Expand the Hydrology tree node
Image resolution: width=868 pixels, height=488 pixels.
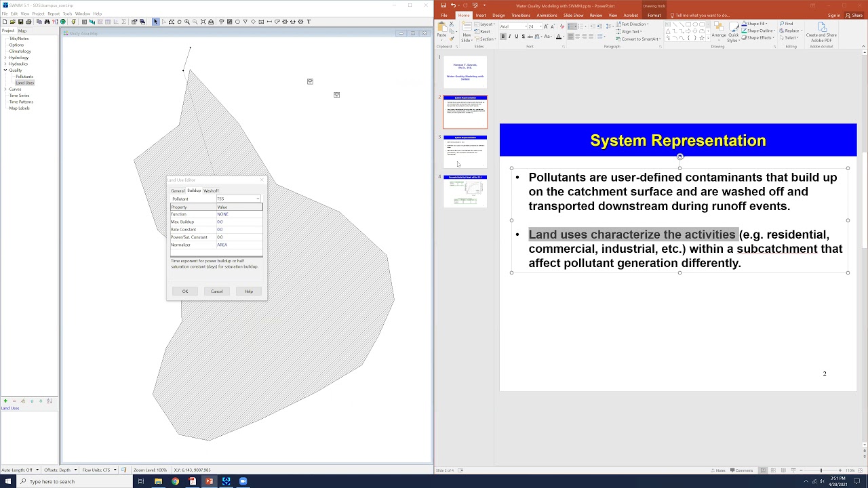tap(5, 58)
